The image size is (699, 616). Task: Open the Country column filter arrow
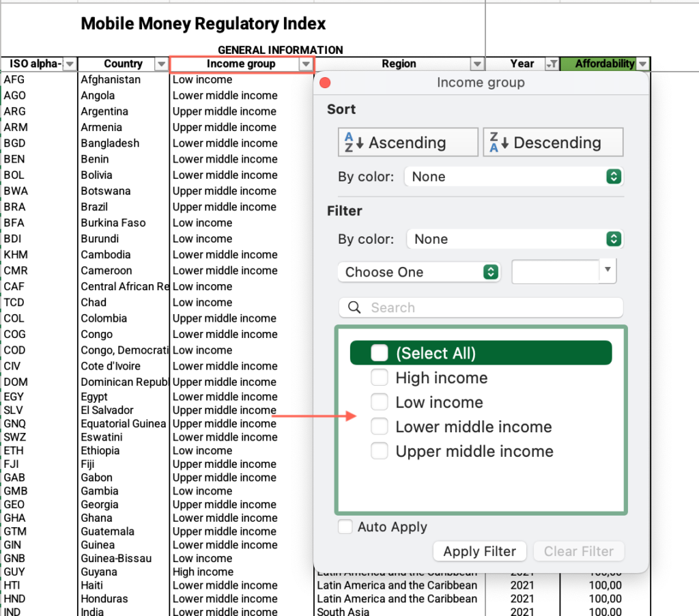click(x=161, y=64)
